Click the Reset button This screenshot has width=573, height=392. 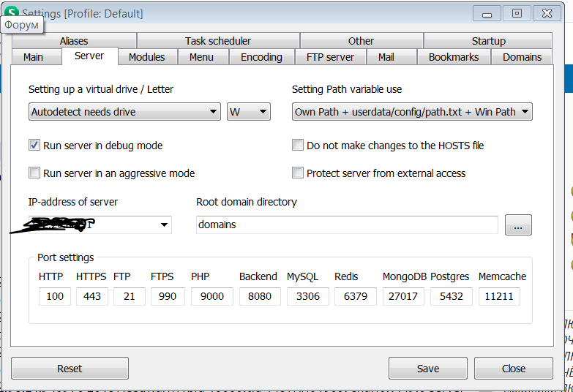pyautogui.click(x=70, y=369)
